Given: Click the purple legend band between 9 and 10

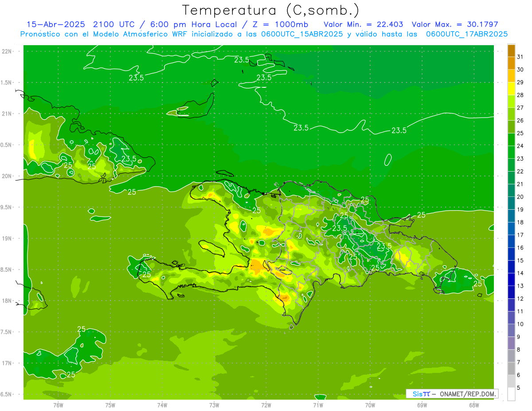Looking at the screenshot, I should pos(511,330).
